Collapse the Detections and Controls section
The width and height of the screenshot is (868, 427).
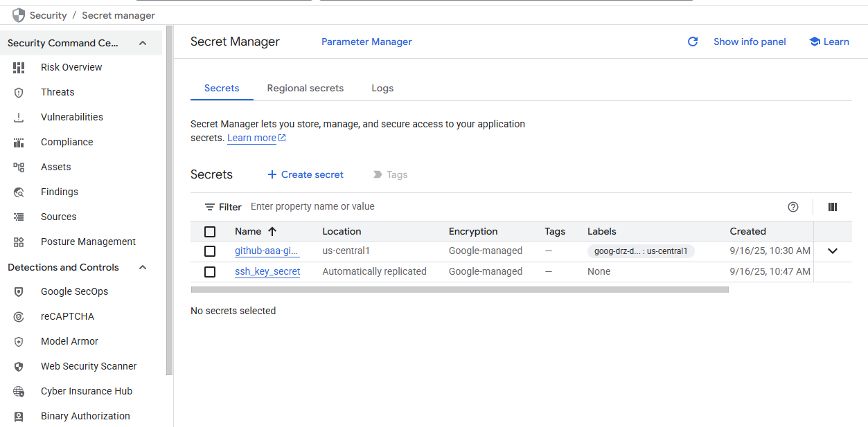click(x=143, y=267)
